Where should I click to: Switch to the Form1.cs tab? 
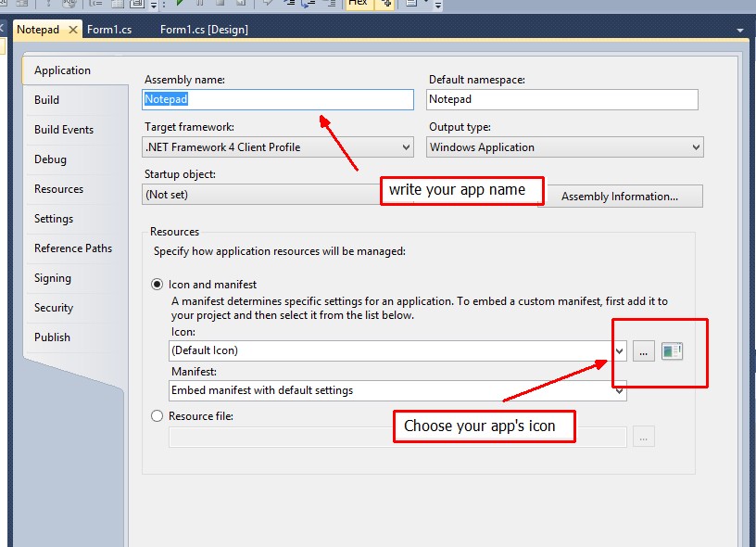click(x=109, y=30)
